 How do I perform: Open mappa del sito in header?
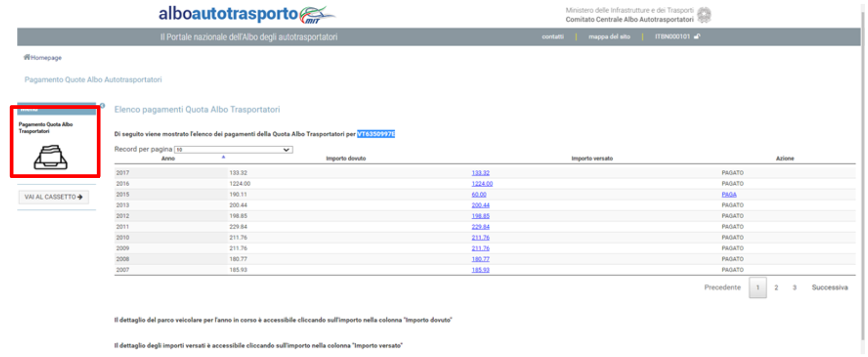point(609,37)
